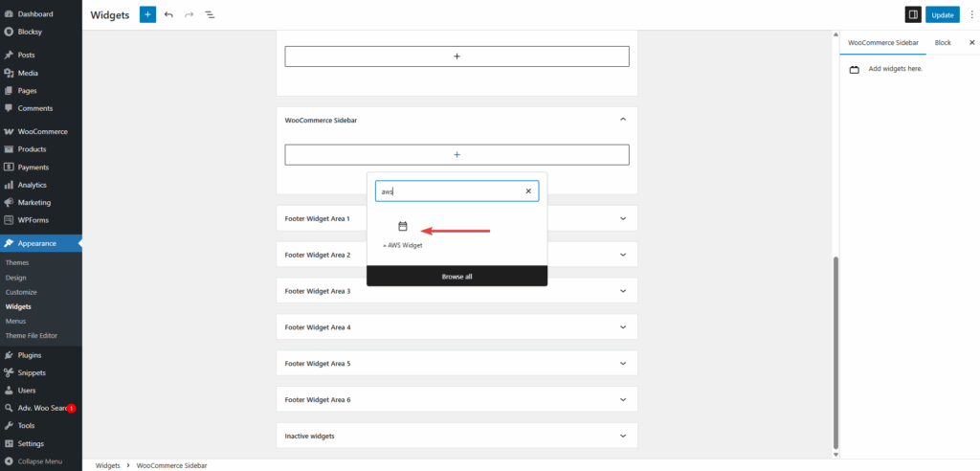Click the Posts pin icon

tap(9, 55)
